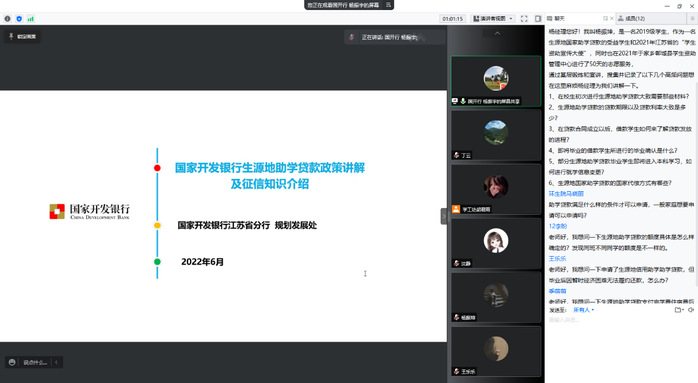Select the screen-sharing presenter's video tile

click(x=496, y=81)
